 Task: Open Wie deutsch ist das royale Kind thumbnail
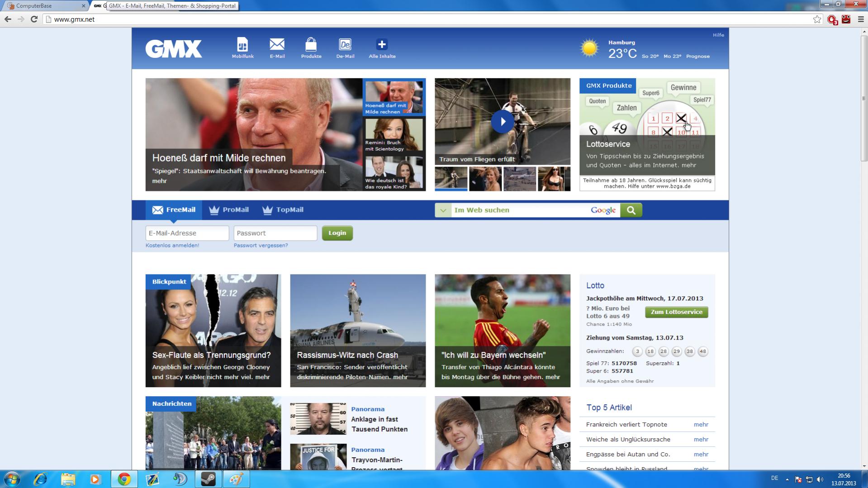(394, 173)
